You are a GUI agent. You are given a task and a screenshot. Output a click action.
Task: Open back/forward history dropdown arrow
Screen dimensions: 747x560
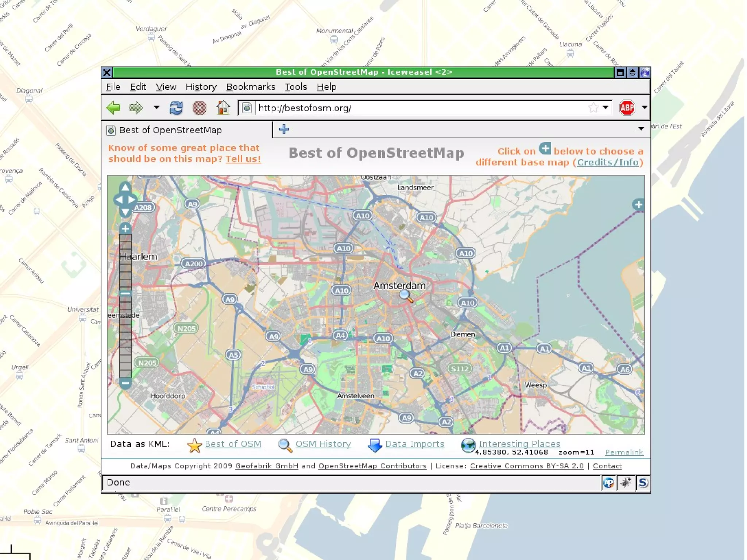pyautogui.click(x=156, y=108)
